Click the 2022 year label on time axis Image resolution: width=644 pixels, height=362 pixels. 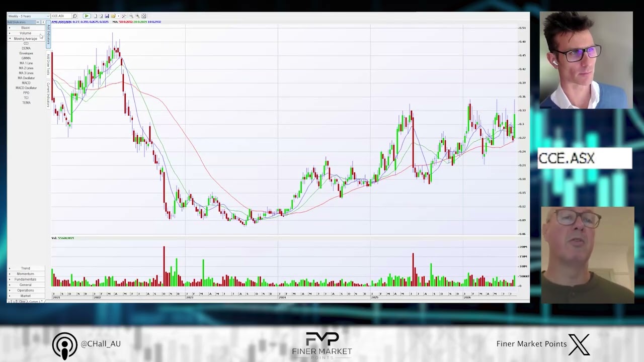pyautogui.click(x=97, y=298)
